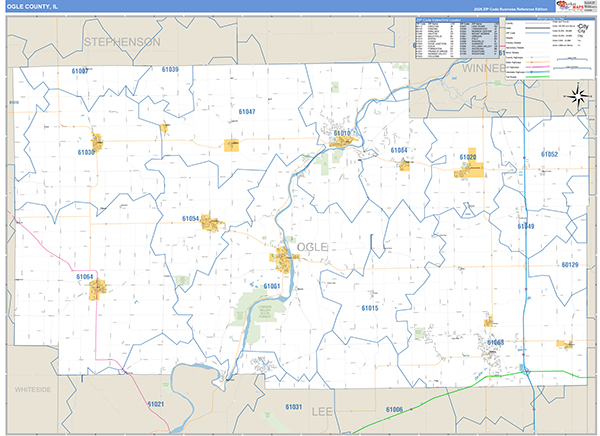600x436 pixels.
Task: Click the WINNEB county label
Action: tap(484, 69)
